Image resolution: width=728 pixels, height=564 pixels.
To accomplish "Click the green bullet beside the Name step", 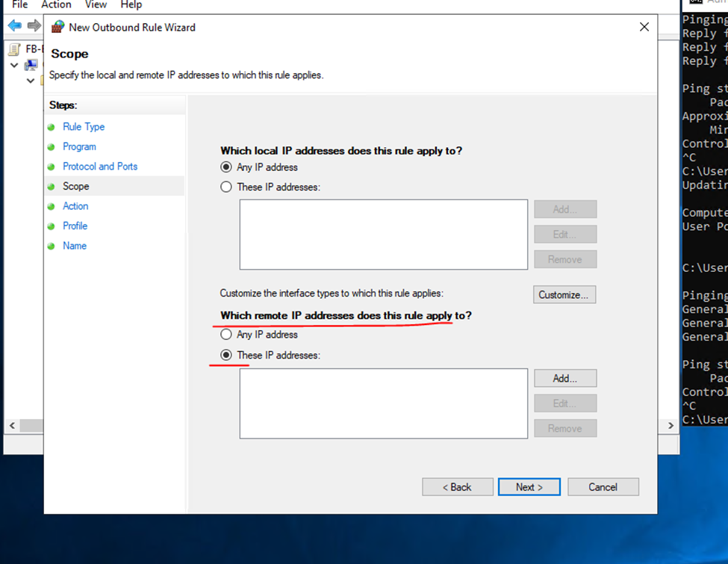I will click(x=52, y=246).
